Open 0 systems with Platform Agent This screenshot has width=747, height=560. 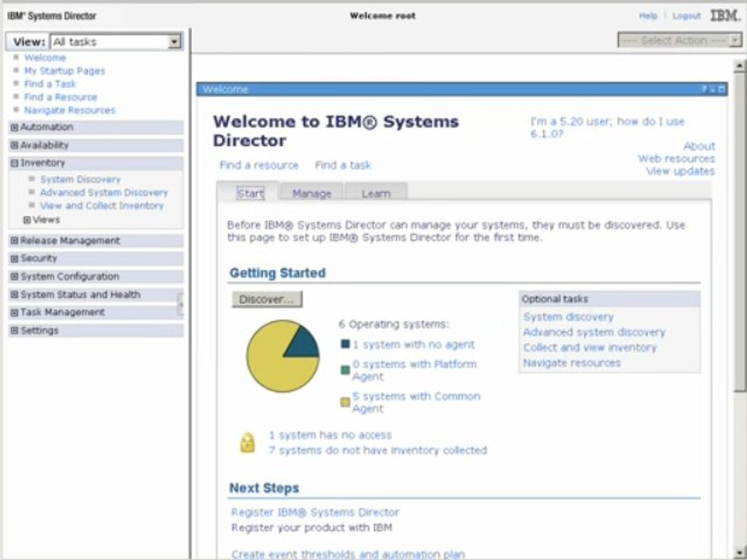(x=415, y=370)
